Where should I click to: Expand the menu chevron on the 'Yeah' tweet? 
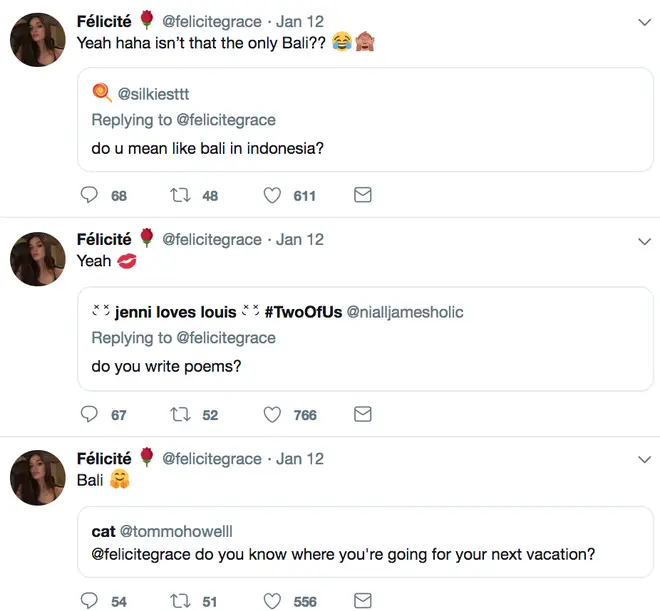point(644,242)
